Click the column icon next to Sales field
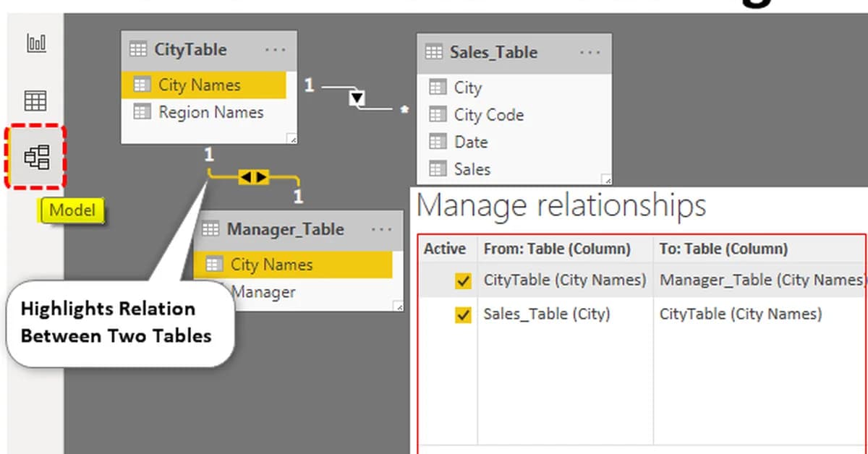Screen dimensions: 868x454 coord(437,168)
